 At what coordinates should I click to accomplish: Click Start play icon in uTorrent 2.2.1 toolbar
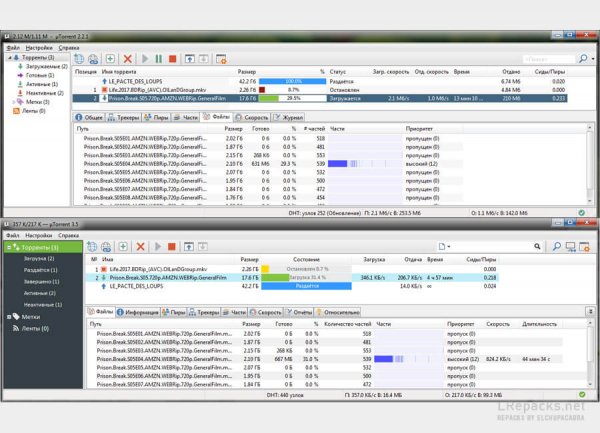tap(145, 59)
